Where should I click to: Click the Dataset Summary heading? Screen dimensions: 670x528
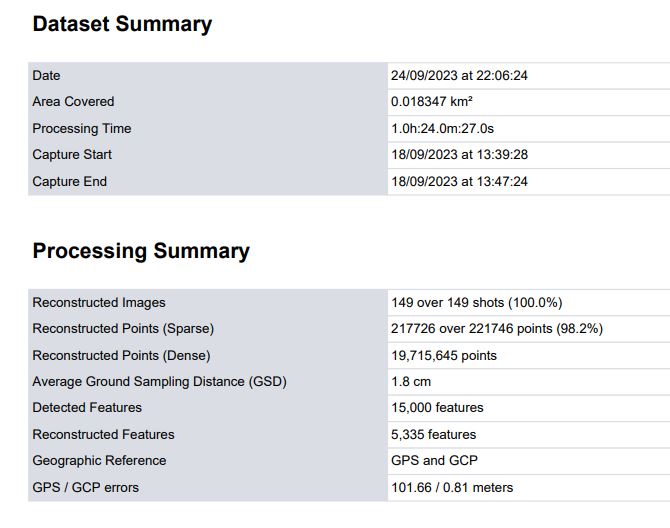[x=122, y=25]
